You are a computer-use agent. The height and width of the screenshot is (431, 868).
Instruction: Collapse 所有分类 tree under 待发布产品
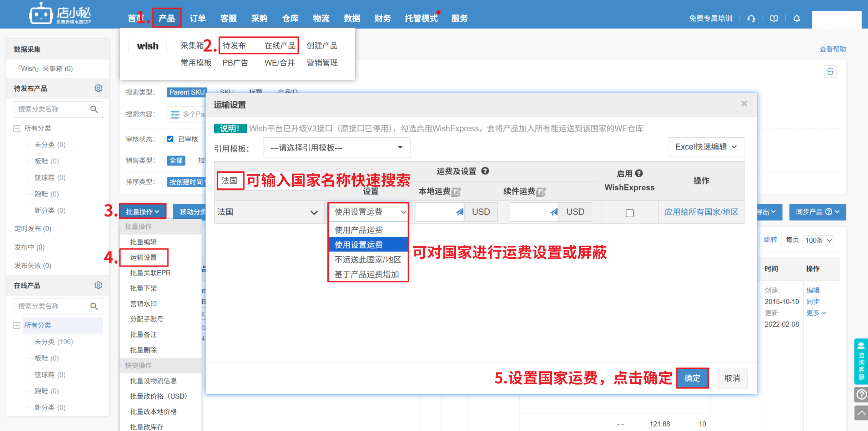17,128
